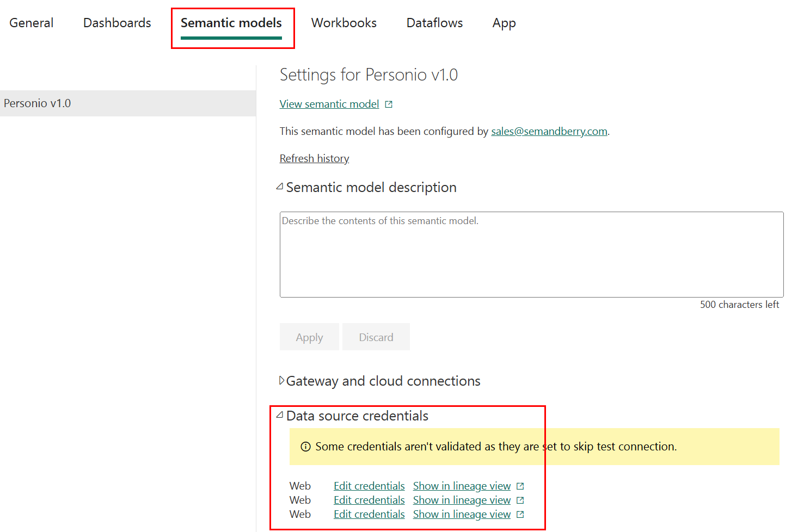Viewport: 810px width, 532px height.
Task: Click the info icon in yellow warning banner
Action: pos(306,447)
